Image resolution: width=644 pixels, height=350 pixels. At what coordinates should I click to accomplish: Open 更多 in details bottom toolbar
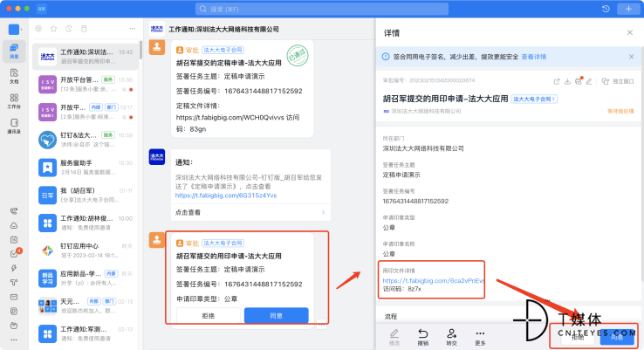pyautogui.click(x=480, y=337)
